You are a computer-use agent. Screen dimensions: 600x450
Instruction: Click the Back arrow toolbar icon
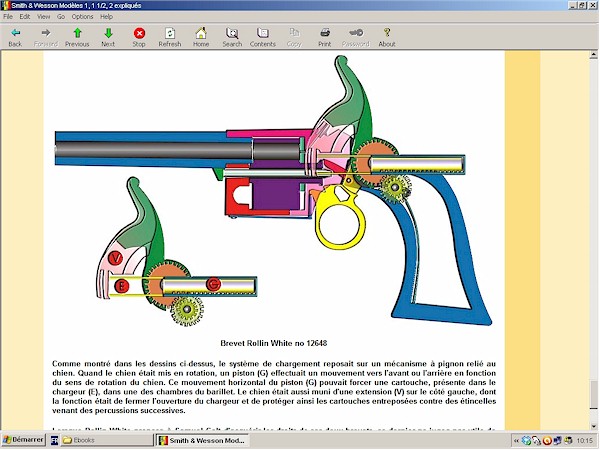[15, 37]
